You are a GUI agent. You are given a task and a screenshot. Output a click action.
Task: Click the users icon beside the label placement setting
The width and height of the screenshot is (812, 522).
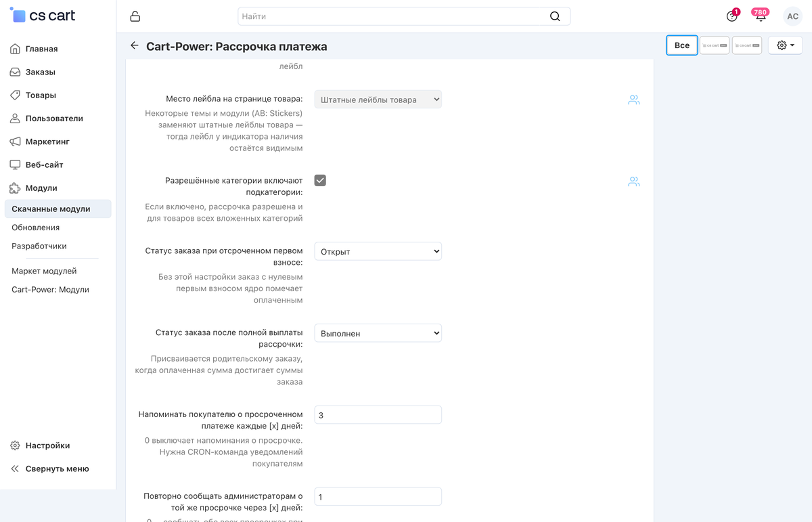633,100
